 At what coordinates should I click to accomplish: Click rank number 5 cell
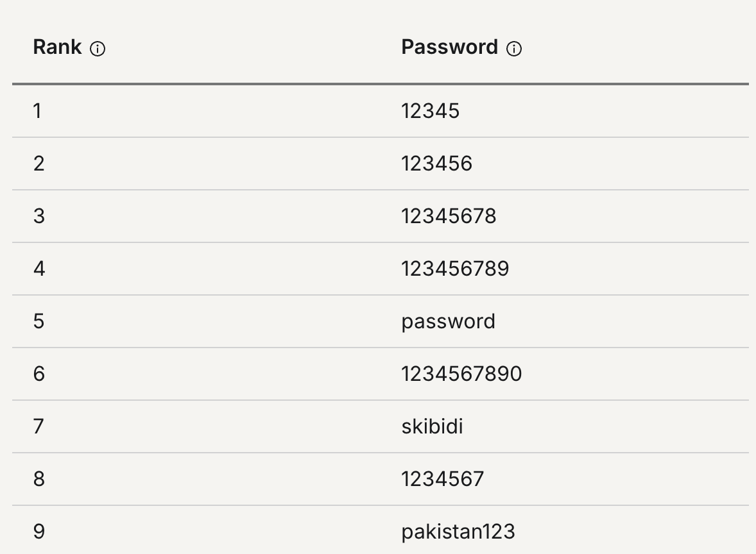tap(39, 321)
